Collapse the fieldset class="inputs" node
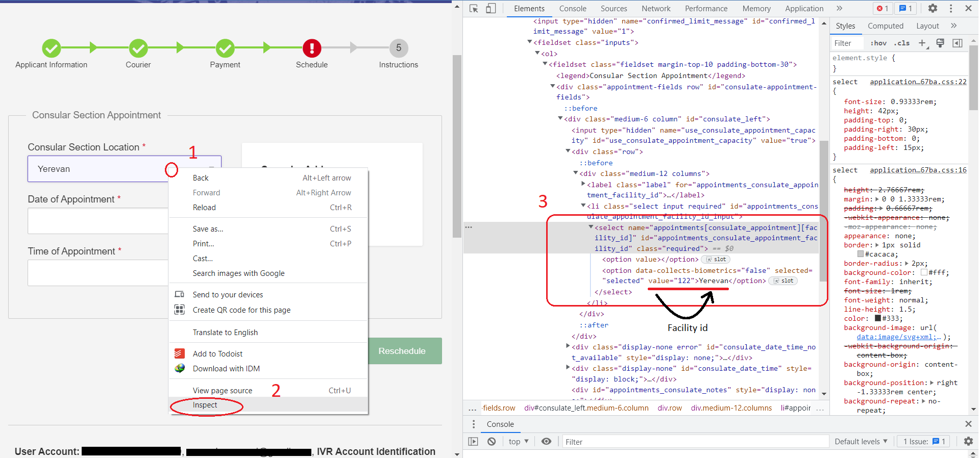Screen dimensions: 980x458 coord(530,42)
